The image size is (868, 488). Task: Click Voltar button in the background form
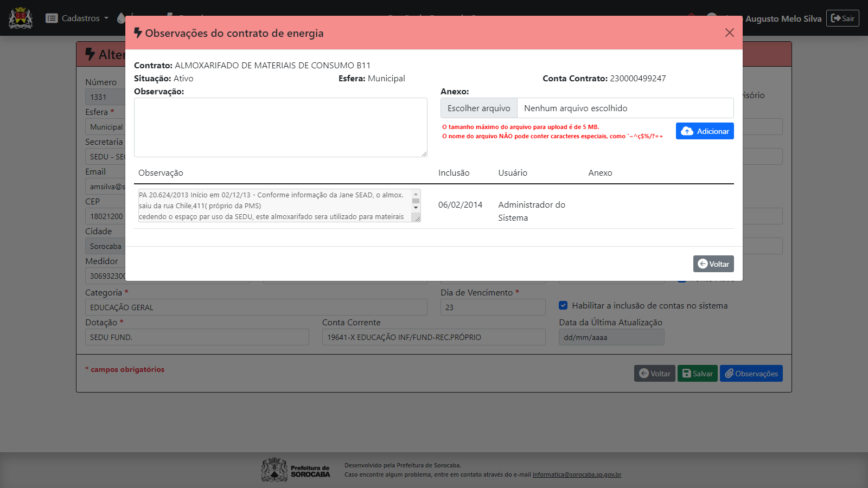click(655, 374)
